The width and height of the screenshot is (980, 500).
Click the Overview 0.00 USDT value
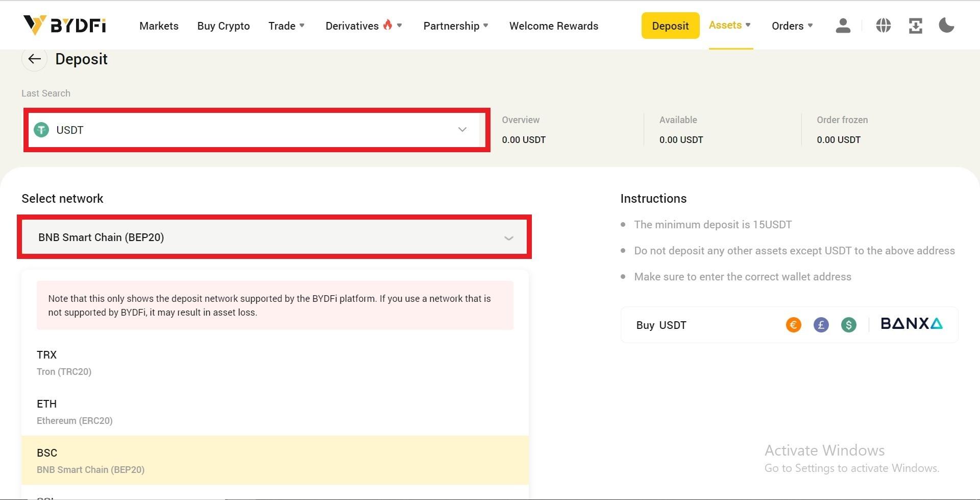coord(524,140)
